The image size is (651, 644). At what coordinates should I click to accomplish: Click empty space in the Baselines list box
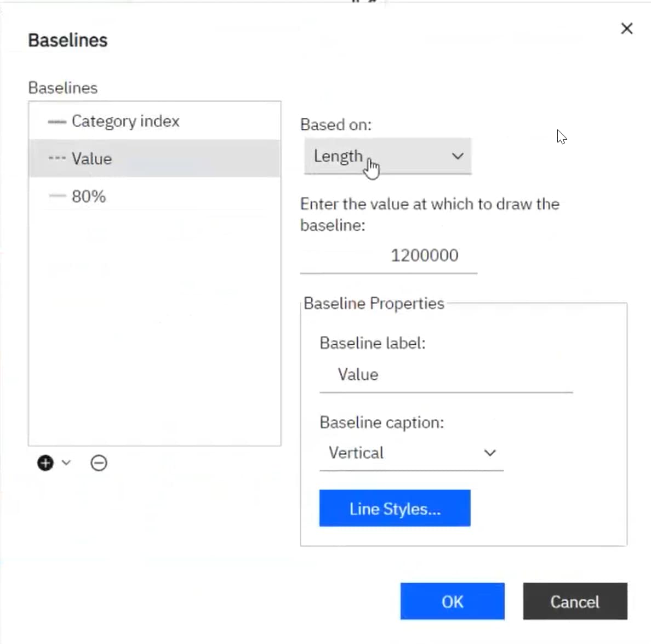point(154,329)
